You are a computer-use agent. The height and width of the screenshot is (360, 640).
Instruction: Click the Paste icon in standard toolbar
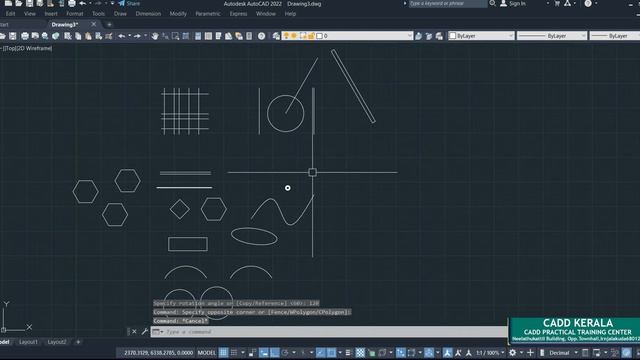click(x=88, y=36)
